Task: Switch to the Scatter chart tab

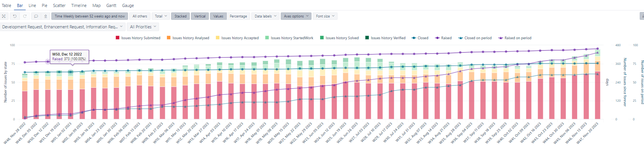Action: [x=59, y=5]
